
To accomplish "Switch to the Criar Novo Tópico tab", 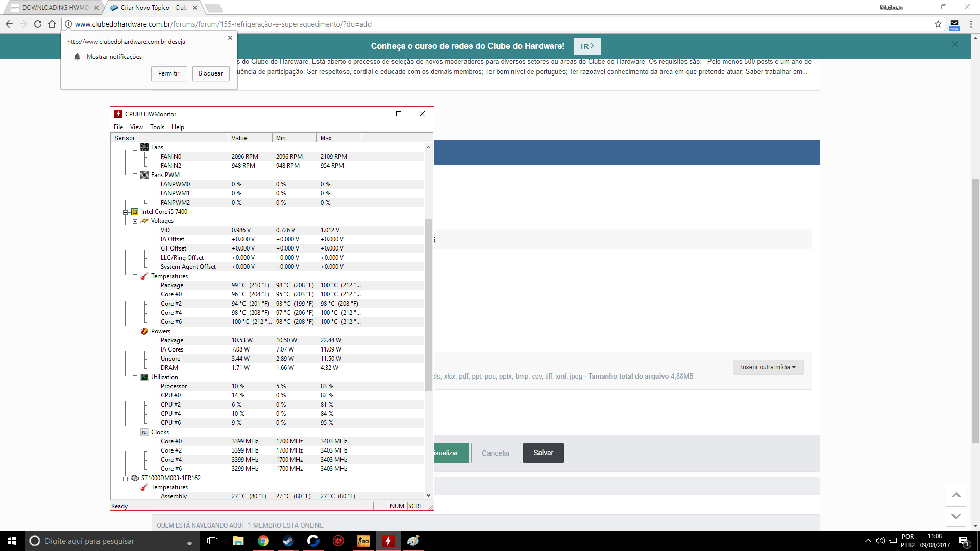I will pyautogui.click(x=154, y=8).
